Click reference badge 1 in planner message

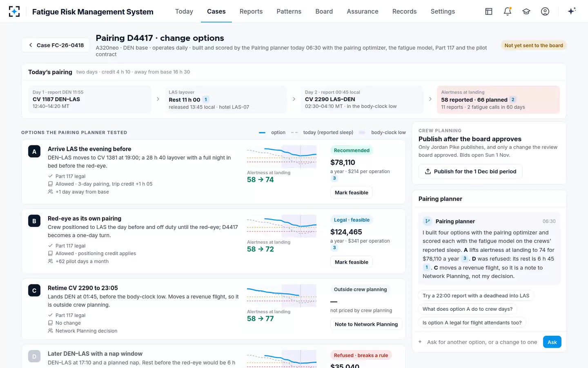[427, 267]
